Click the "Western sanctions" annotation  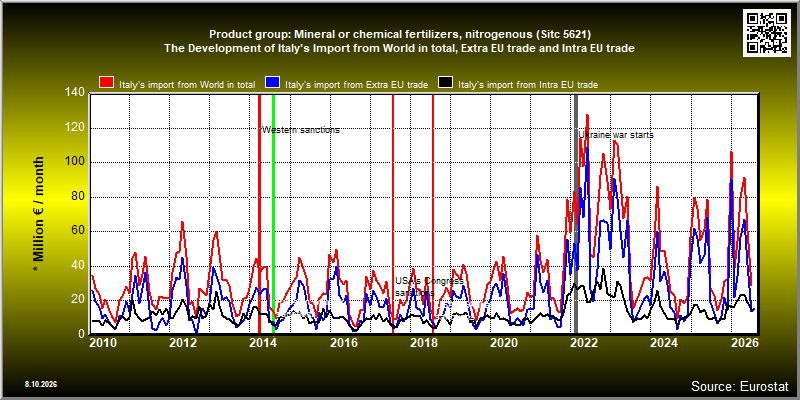[301, 130]
